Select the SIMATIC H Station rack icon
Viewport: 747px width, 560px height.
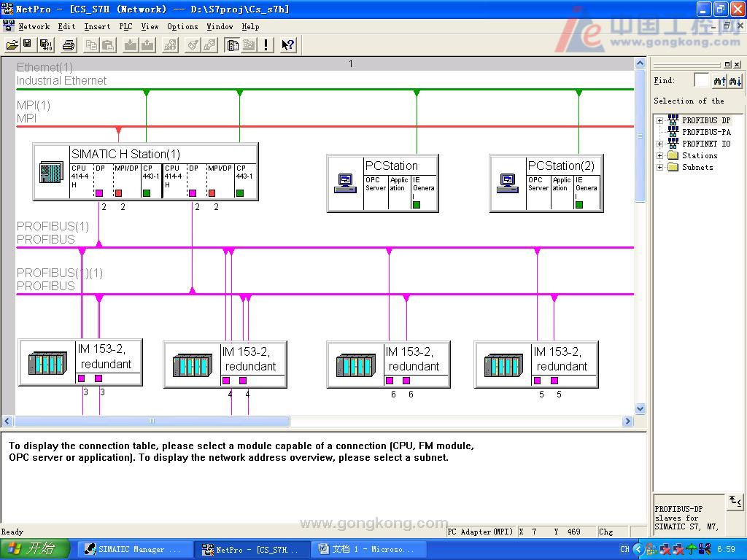tap(51, 172)
